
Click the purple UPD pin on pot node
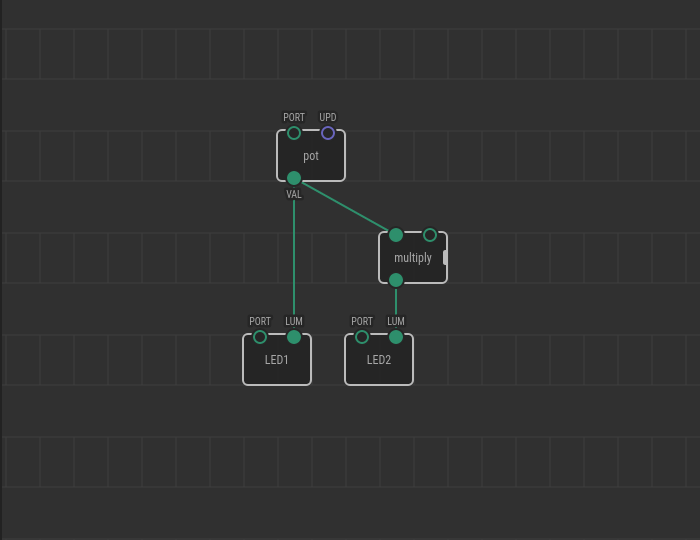tap(328, 133)
